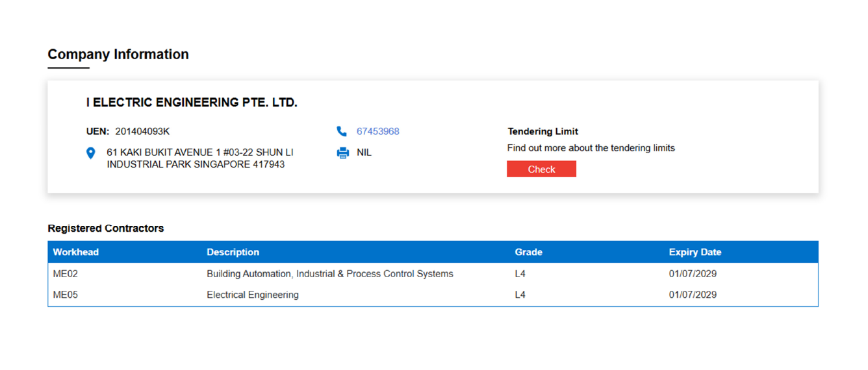Click the fax printer icon
The image size is (868, 370).
342,153
